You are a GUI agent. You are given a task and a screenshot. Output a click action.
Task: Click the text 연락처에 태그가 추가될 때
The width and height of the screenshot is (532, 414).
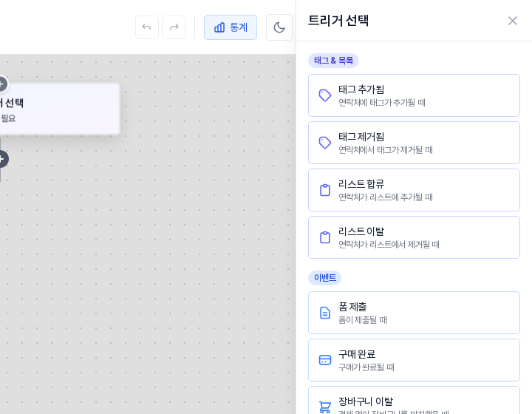[x=382, y=103]
